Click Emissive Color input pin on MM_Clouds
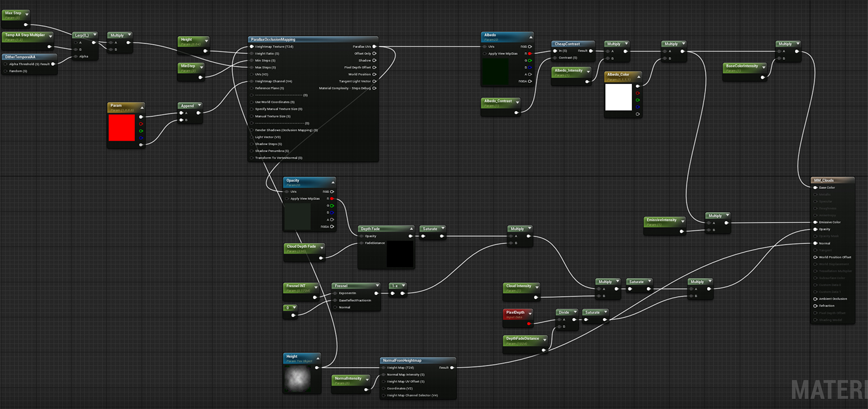Screen dimensions: 868x409 click(x=815, y=222)
